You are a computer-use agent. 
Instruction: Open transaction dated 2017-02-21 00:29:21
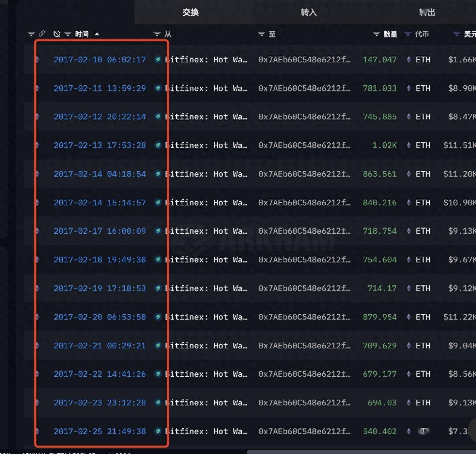(x=100, y=346)
